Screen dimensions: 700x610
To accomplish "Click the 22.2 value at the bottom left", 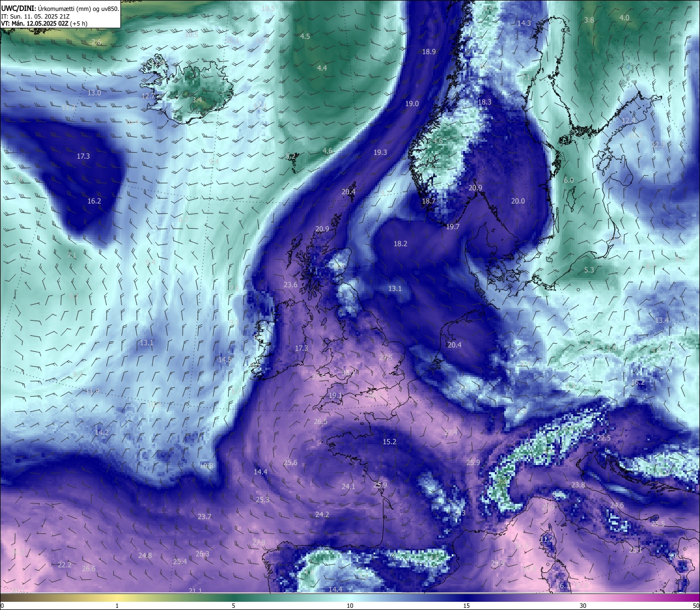I will pos(65,565).
